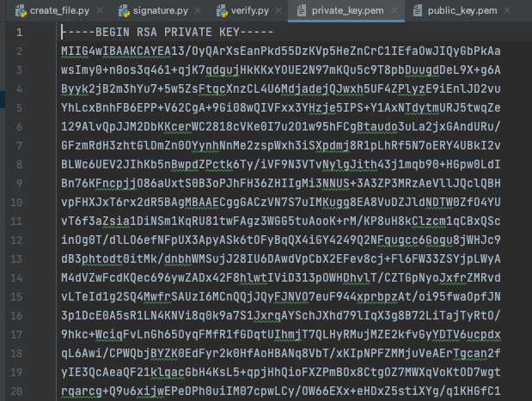Image resolution: width=532 pixels, height=401 pixels.
Task: Click gutter line number 1
Action: 20,33
